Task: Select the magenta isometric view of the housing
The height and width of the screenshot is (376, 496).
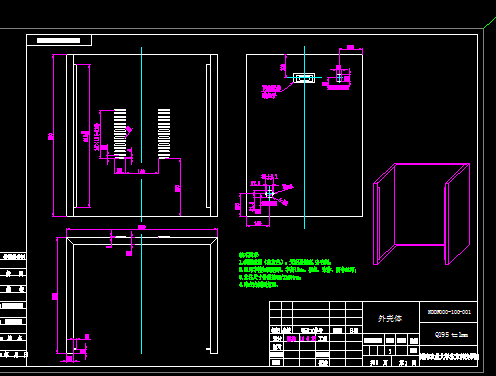Action: 422,214
